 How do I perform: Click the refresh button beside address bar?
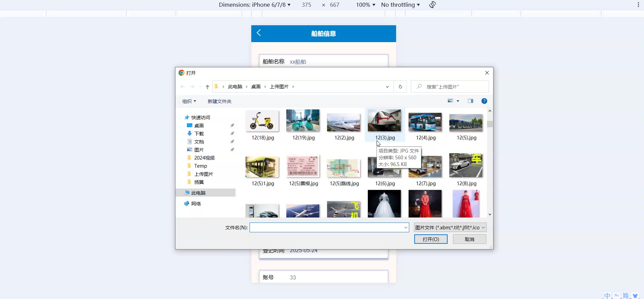tap(400, 87)
